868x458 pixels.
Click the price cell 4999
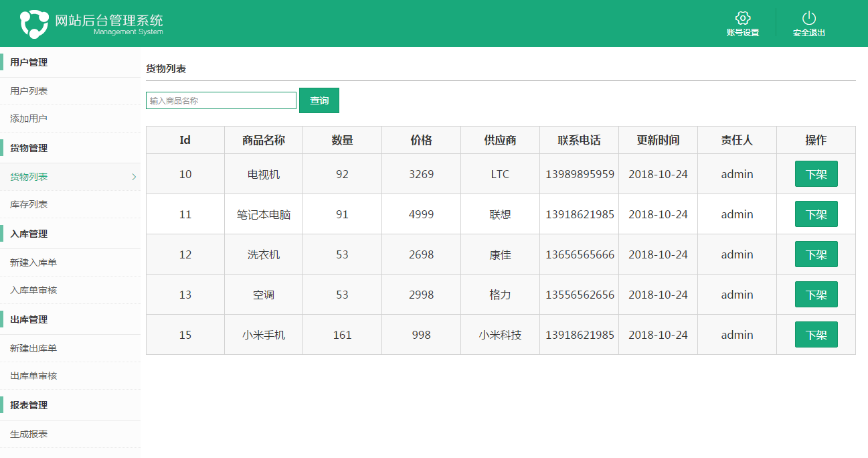[x=421, y=214]
